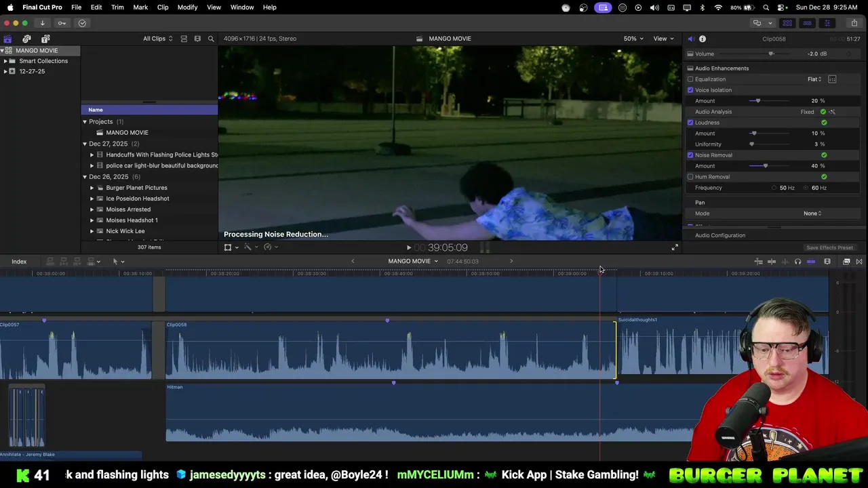Collapse the Projects group triangle

[85, 122]
